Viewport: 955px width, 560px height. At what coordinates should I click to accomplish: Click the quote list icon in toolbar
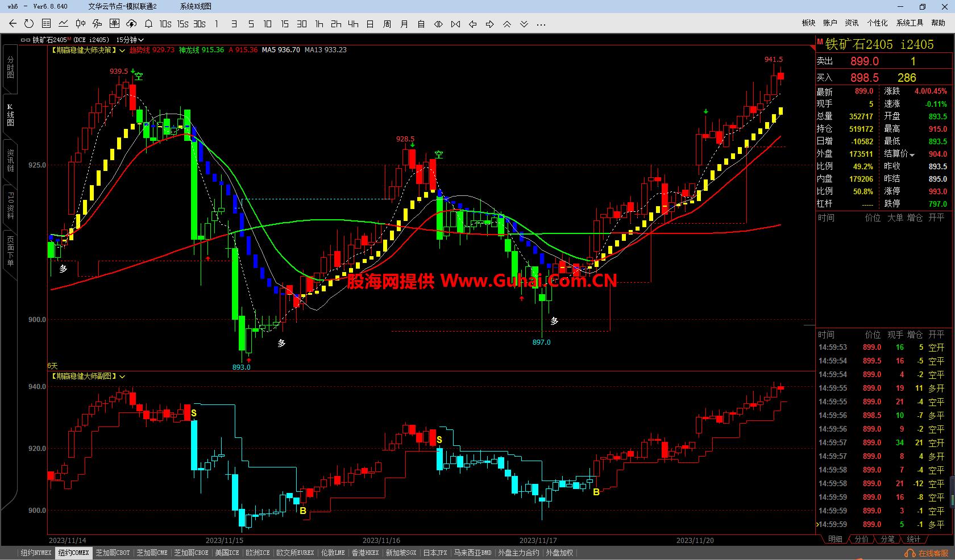(46, 24)
